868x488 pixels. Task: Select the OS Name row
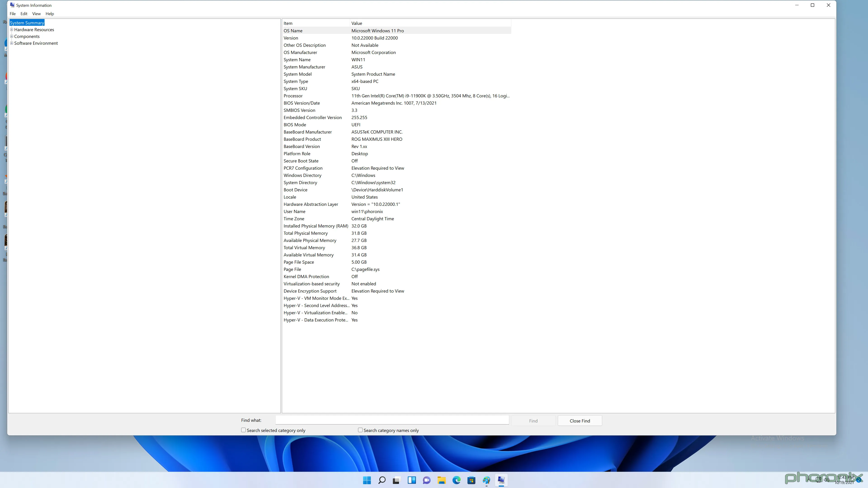[x=397, y=31]
